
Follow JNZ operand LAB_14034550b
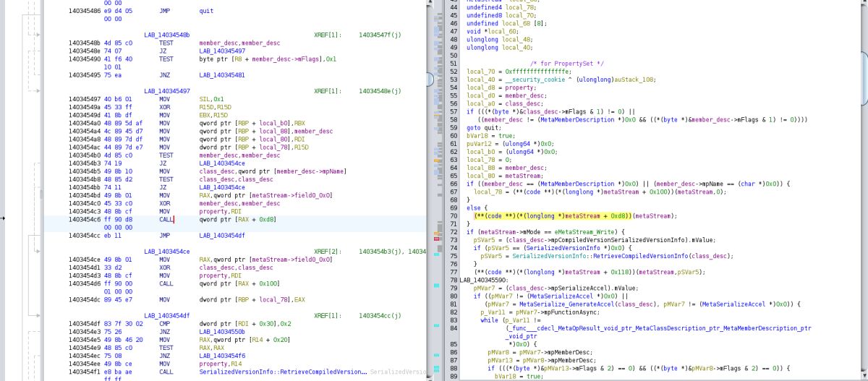coord(222,331)
